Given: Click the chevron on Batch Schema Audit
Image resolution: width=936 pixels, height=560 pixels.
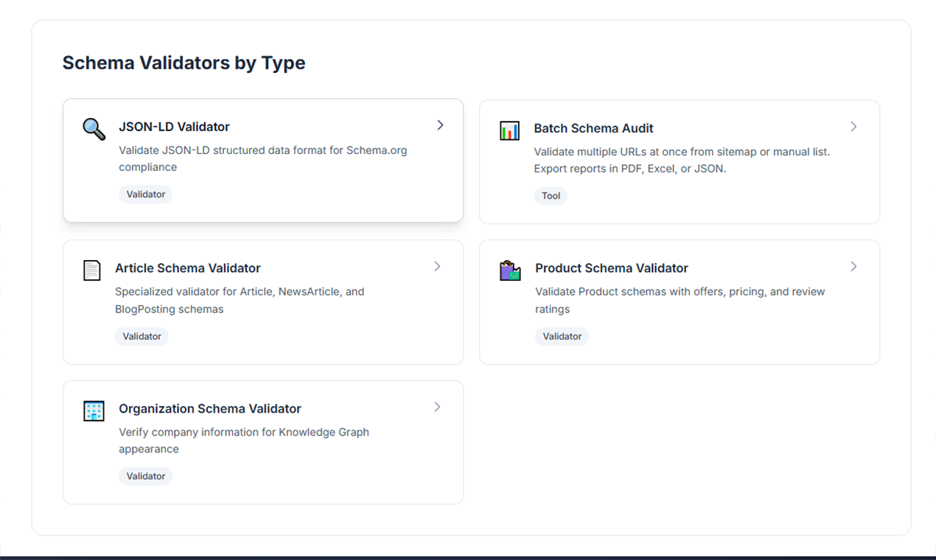Looking at the screenshot, I should click(x=853, y=127).
